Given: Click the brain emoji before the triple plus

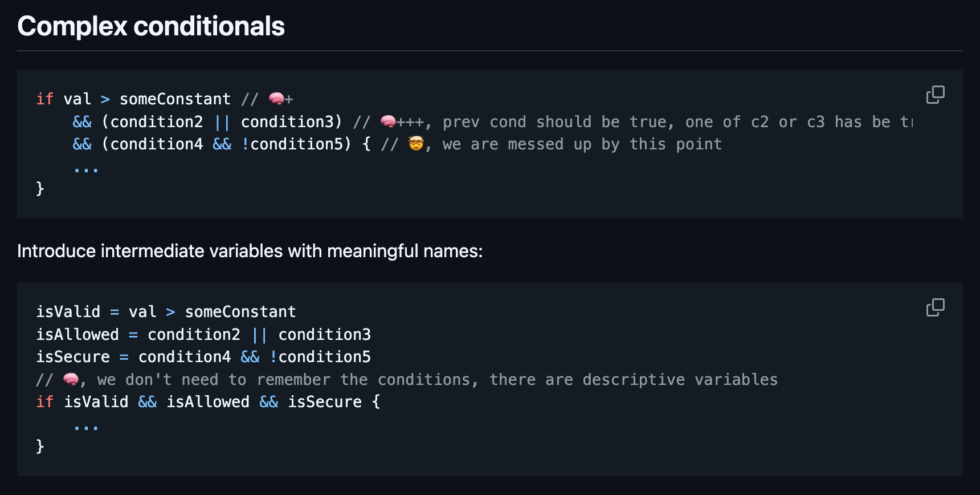Looking at the screenshot, I should (388, 121).
